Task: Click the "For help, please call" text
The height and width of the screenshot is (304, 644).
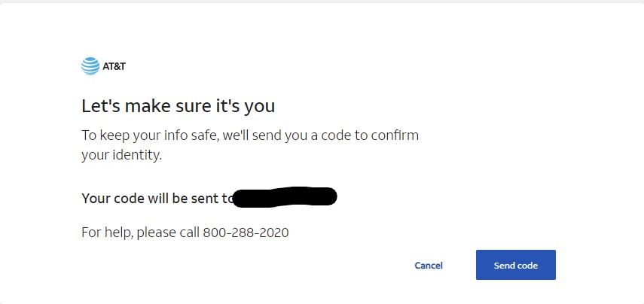Action: tap(141, 233)
